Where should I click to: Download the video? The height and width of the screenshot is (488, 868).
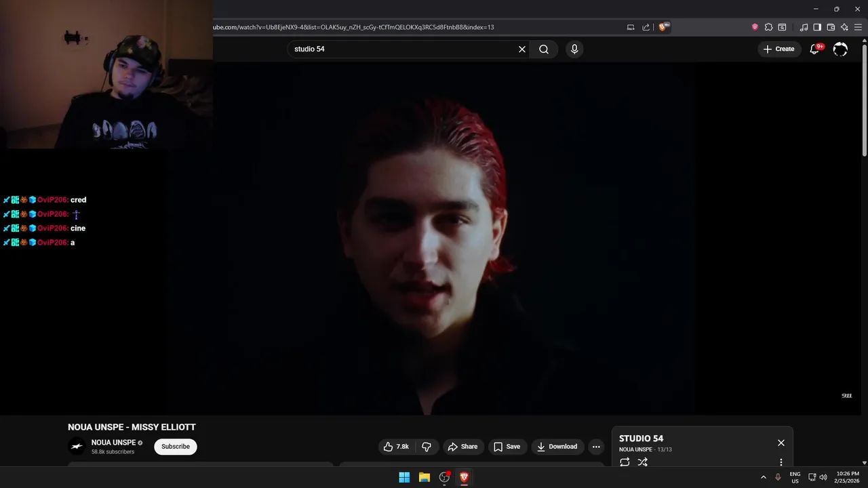557,447
